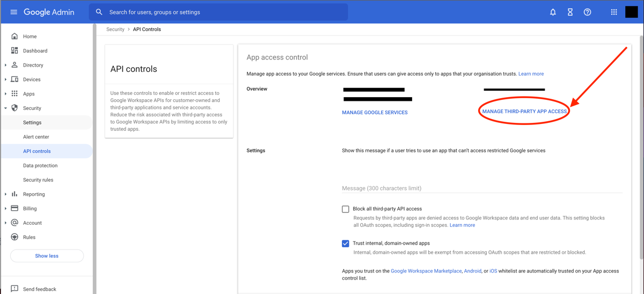Expand the Devices section arrow

tap(5, 79)
